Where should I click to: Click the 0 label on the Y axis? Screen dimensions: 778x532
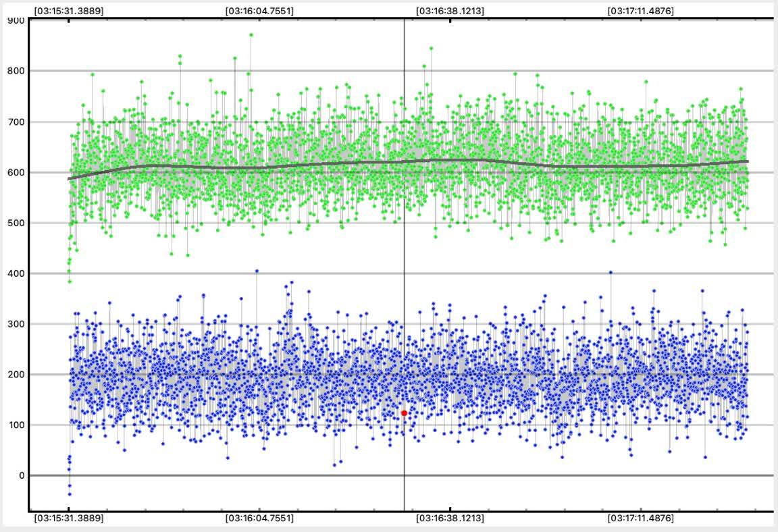pyautogui.click(x=22, y=476)
